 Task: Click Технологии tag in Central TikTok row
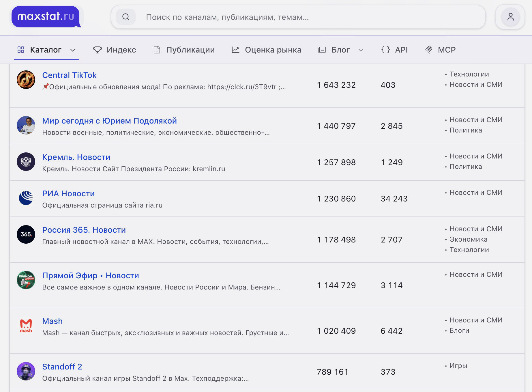pos(469,74)
